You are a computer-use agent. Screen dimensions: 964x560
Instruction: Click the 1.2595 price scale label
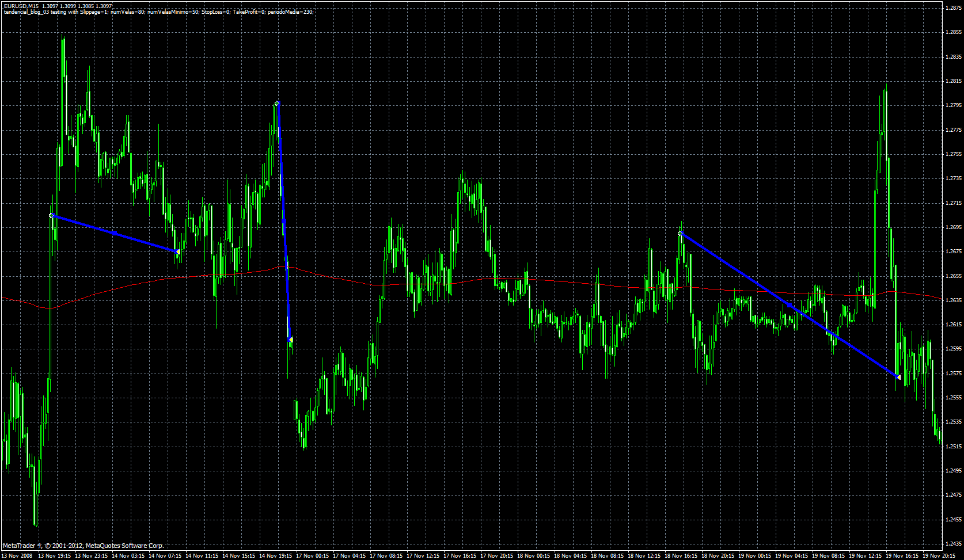954,349
